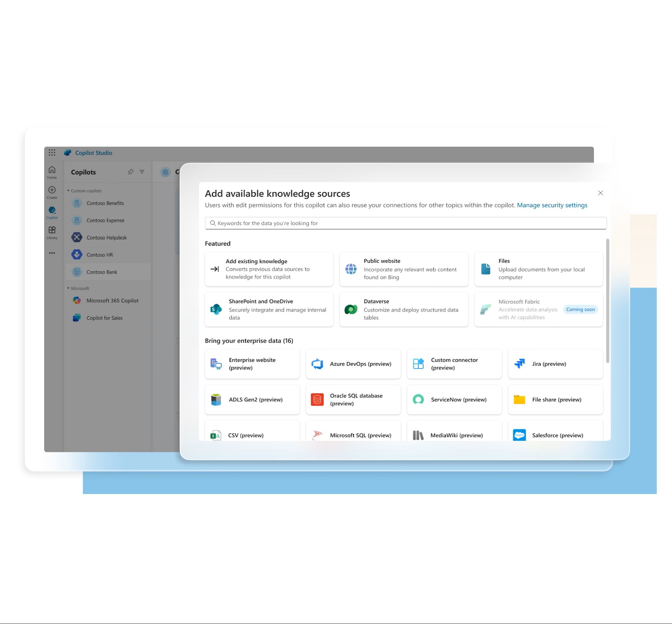Select Salesforce (preview) source

coord(555,431)
